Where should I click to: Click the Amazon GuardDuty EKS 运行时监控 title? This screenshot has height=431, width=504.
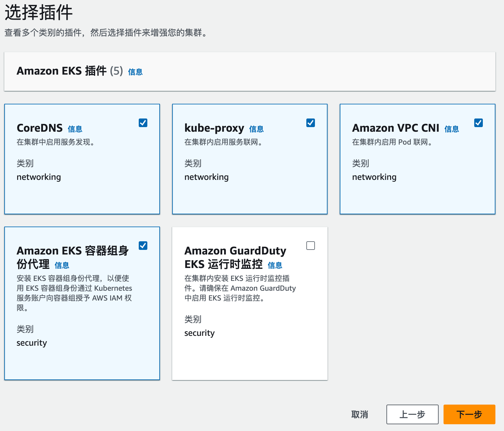[x=235, y=257]
